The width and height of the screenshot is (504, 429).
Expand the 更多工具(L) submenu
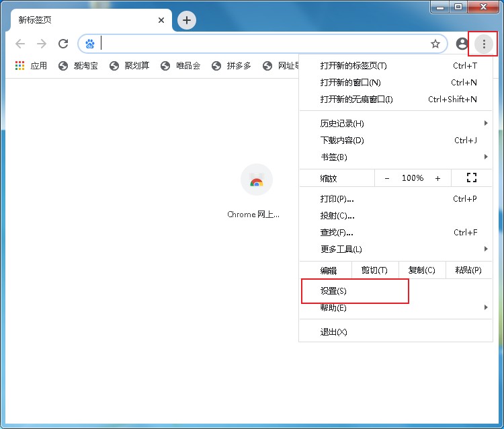[396, 249]
